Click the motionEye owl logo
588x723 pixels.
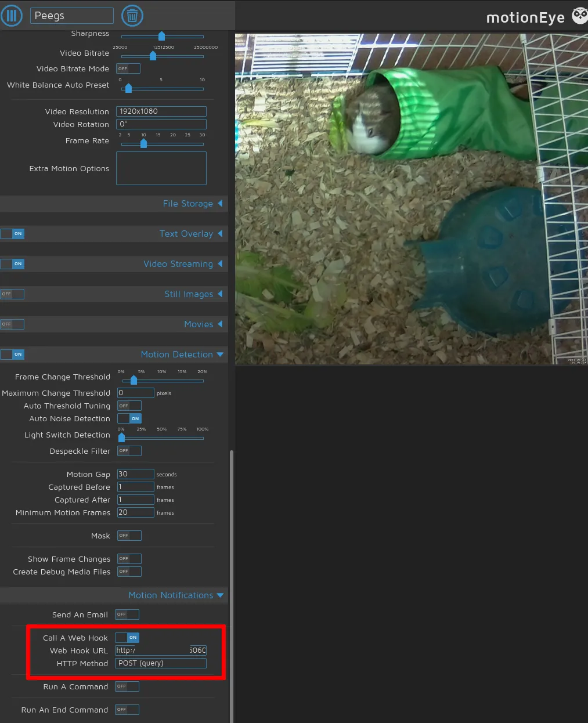[579, 16]
